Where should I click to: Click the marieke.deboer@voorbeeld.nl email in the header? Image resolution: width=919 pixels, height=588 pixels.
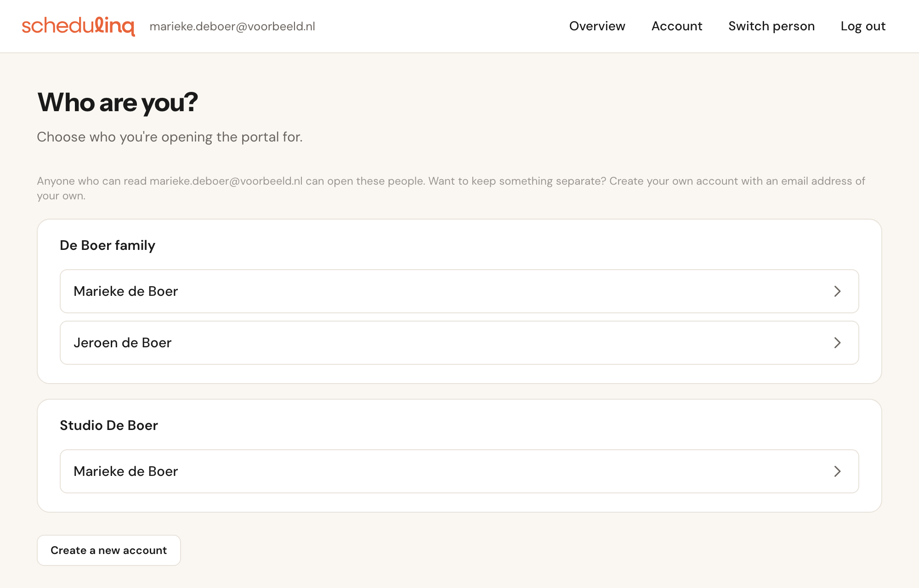click(x=232, y=27)
